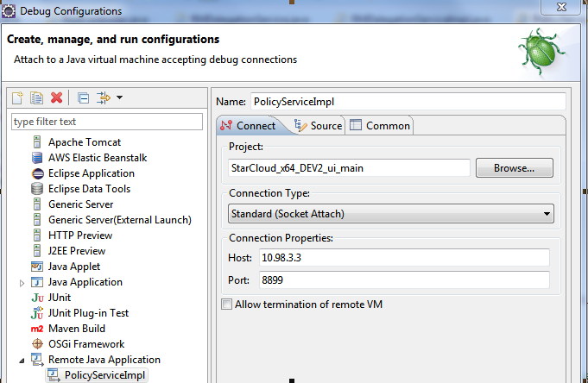The height and width of the screenshot is (383, 588).
Task: Select the PolicyServiceImpl configuration icon
Action: click(x=54, y=375)
